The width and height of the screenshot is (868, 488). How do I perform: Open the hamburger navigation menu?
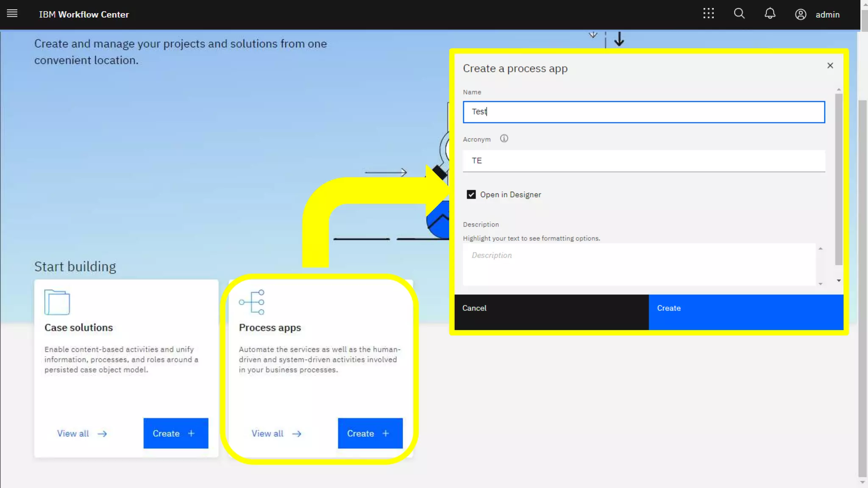pos(12,14)
